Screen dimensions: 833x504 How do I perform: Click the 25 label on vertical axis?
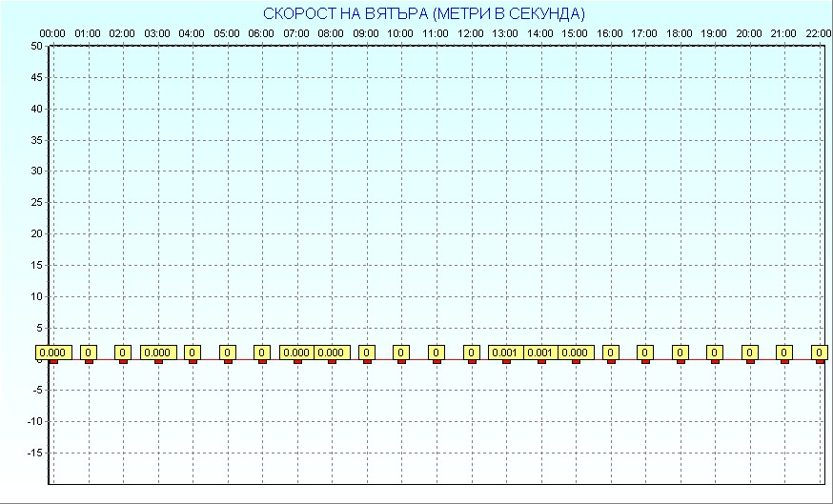(35, 202)
